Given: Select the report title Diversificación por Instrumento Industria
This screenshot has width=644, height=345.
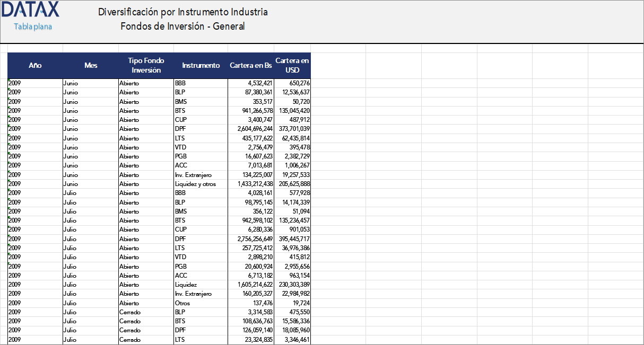Looking at the screenshot, I should tap(182, 12).
